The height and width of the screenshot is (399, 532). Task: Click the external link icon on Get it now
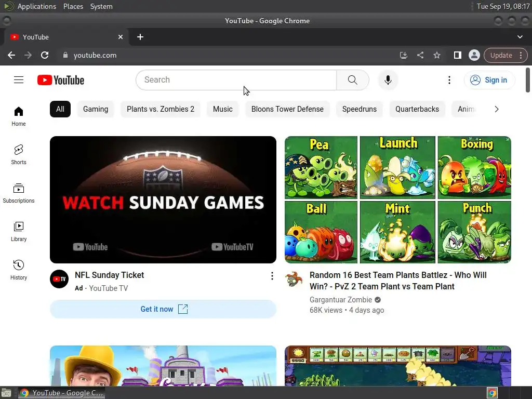click(x=183, y=309)
